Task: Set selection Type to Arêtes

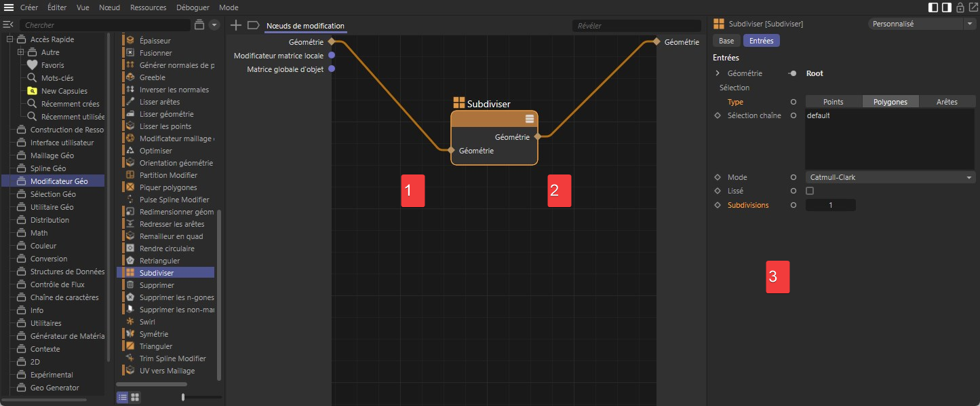Action: click(947, 102)
